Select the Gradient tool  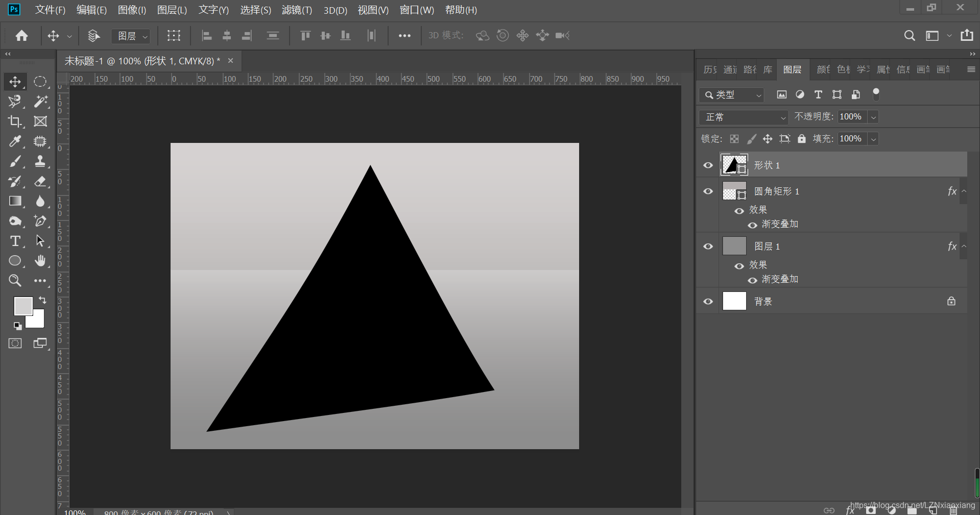pos(15,201)
